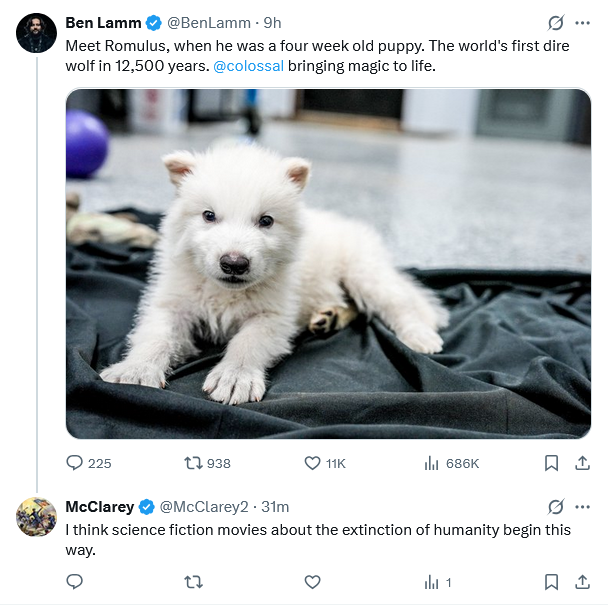Like Ben Lamm's tweet with 11K likes
This screenshot has width=609, height=610.
(x=312, y=463)
